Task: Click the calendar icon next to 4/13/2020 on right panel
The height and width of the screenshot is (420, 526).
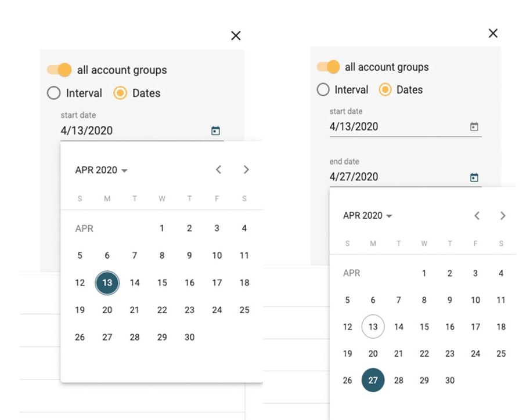Action: (474, 126)
